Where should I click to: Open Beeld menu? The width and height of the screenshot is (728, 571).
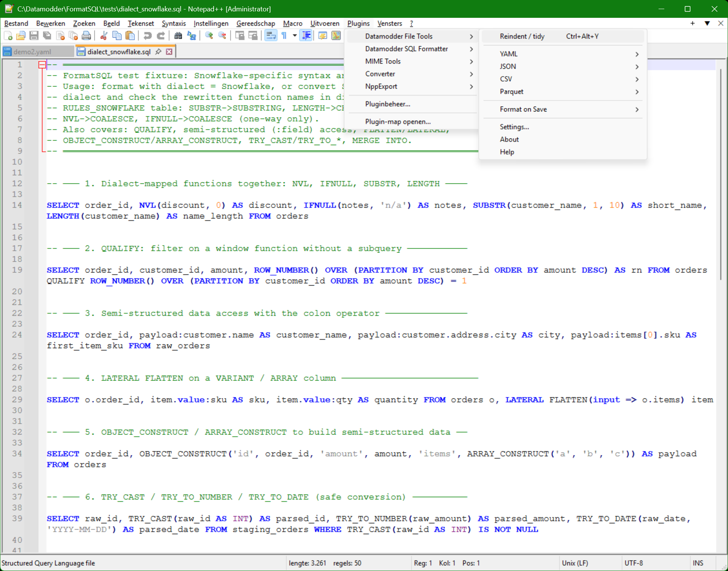click(x=111, y=24)
